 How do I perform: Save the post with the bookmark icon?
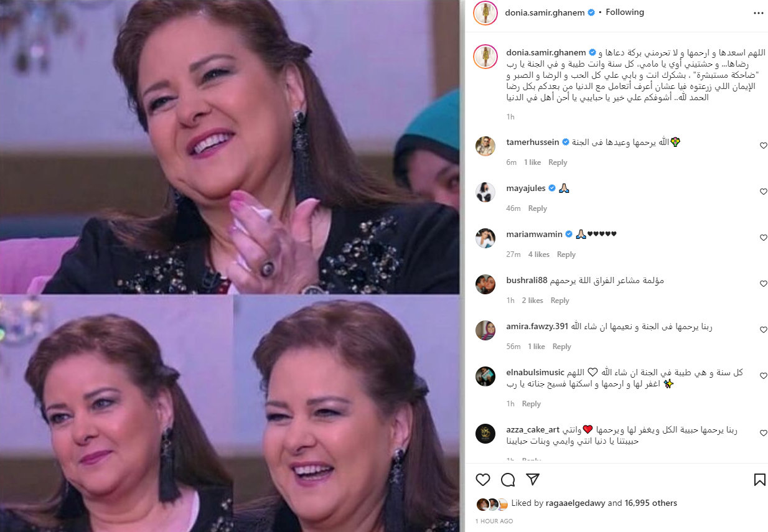coord(759,480)
